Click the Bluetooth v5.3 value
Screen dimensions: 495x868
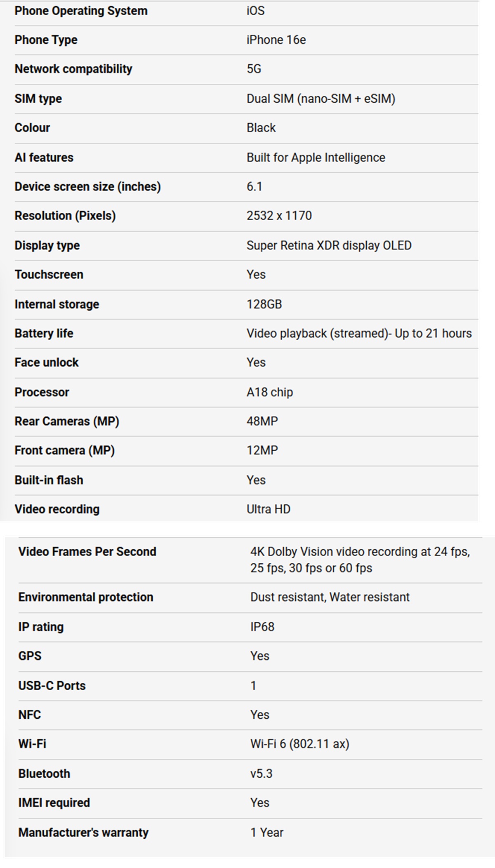coord(261,773)
